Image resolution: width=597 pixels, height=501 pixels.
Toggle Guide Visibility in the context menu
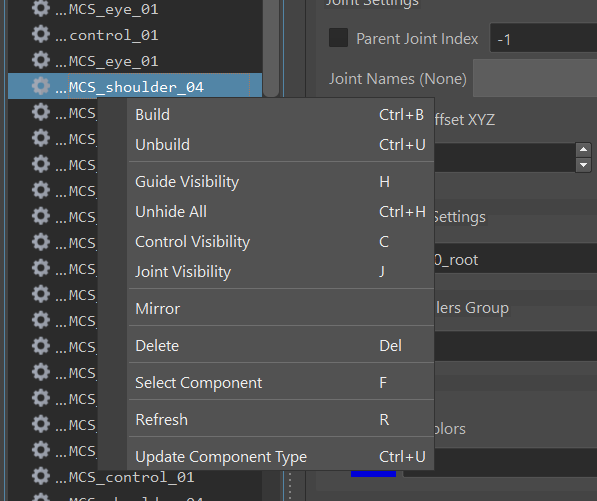(x=281, y=182)
